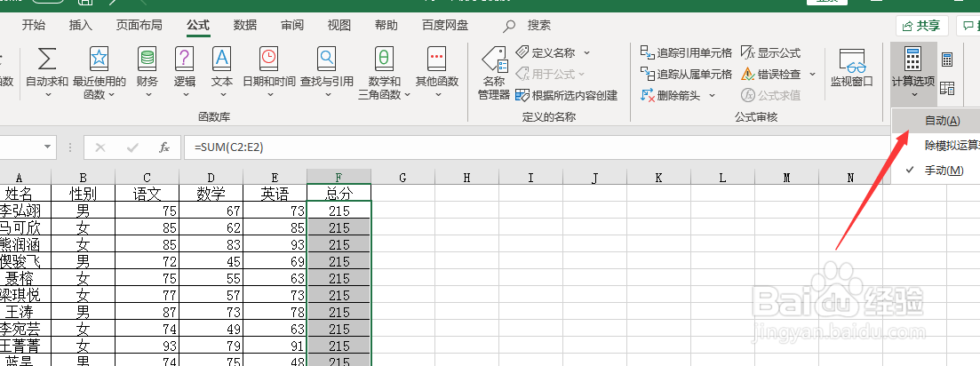Expand the Remove Arrows dropdown arrow

point(712,96)
